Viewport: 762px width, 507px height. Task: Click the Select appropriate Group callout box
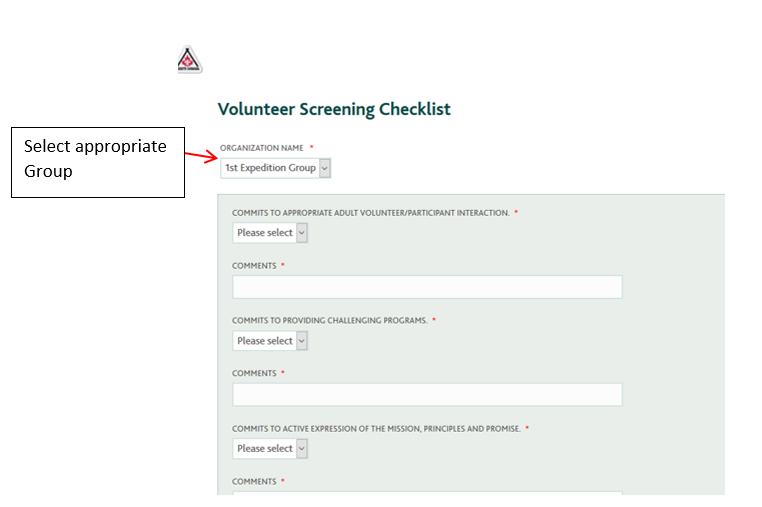tap(98, 162)
